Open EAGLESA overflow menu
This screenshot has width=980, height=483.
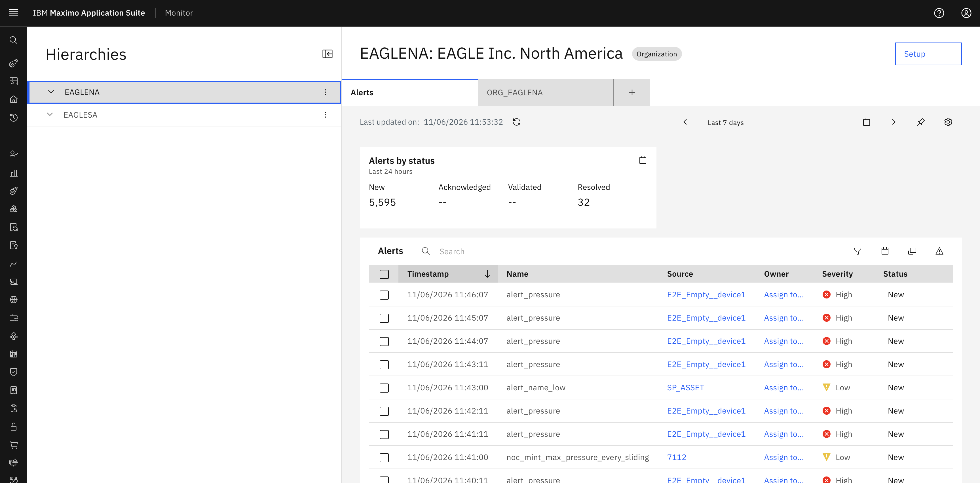click(x=325, y=115)
